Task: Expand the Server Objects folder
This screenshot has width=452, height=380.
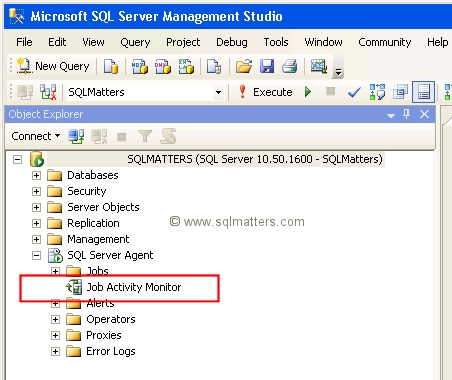Action: [x=36, y=207]
